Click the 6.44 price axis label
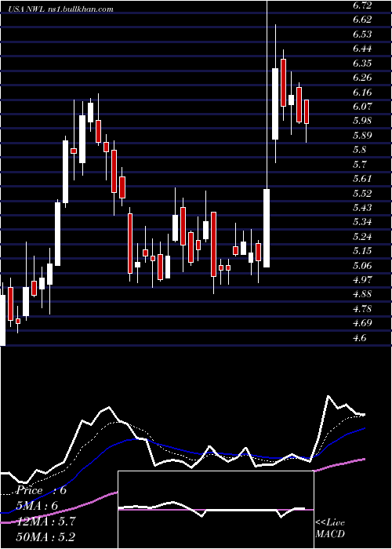The image size is (392, 549). [x=362, y=49]
